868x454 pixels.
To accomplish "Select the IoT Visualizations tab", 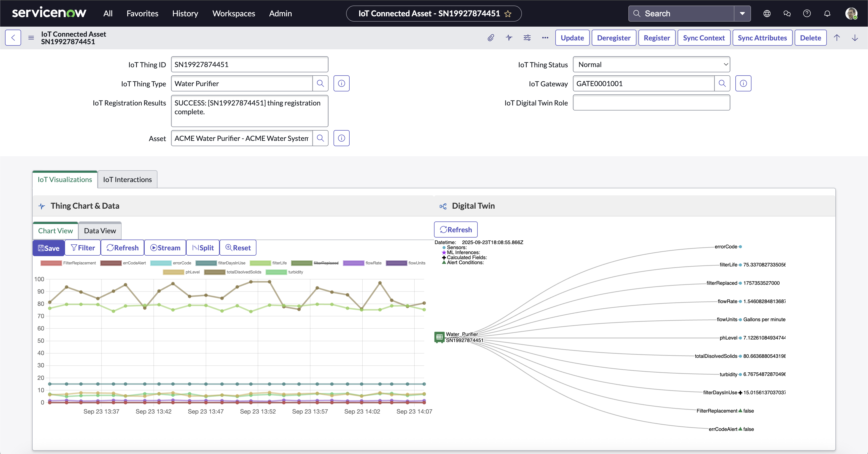I will (65, 180).
